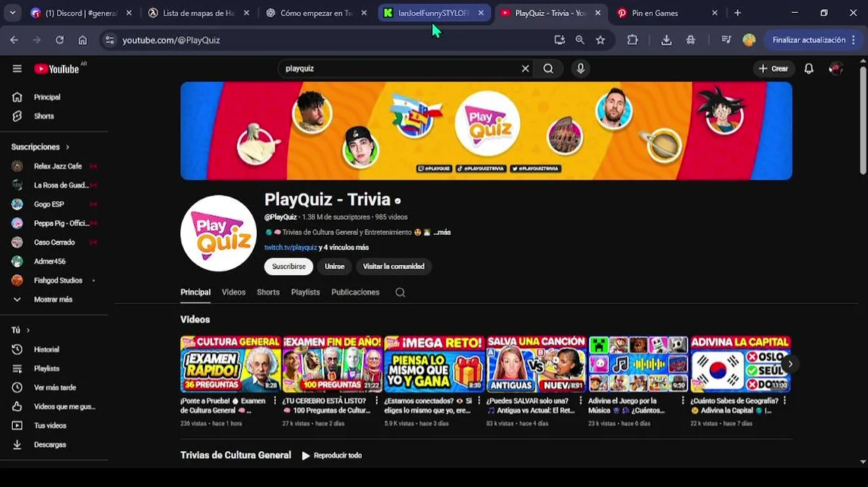Screen dimensions: 868x487
Task: Go back with browser back arrow
Action: click(14, 40)
